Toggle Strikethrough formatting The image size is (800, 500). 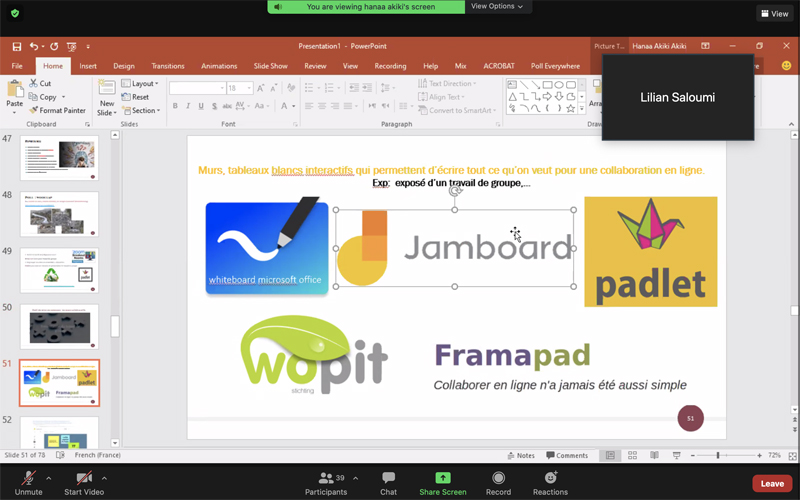(227, 106)
